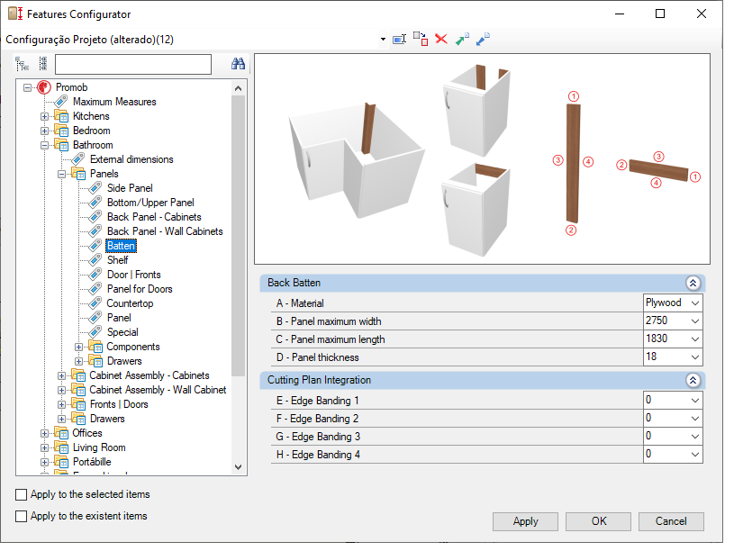734x560 pixels.
Task: Click the Kitchens folder icon
Action: (x=61, y=116)
